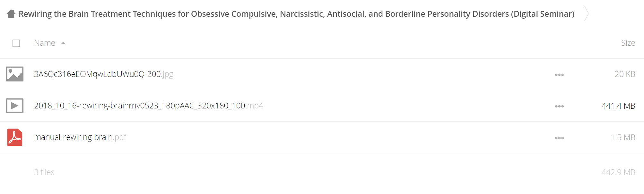Toggle name sort order arrow
644x194 pixels.
tap(63, 43)
